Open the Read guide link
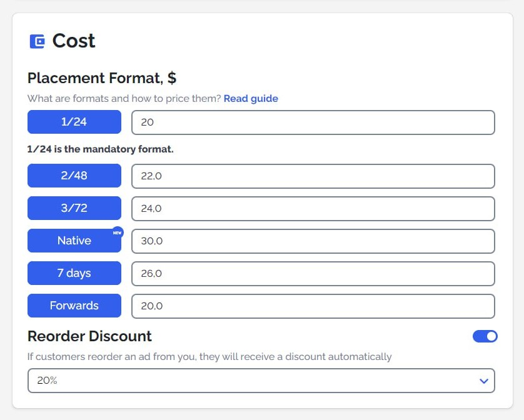This screenshot has height=420, width=524. [251, 99]
